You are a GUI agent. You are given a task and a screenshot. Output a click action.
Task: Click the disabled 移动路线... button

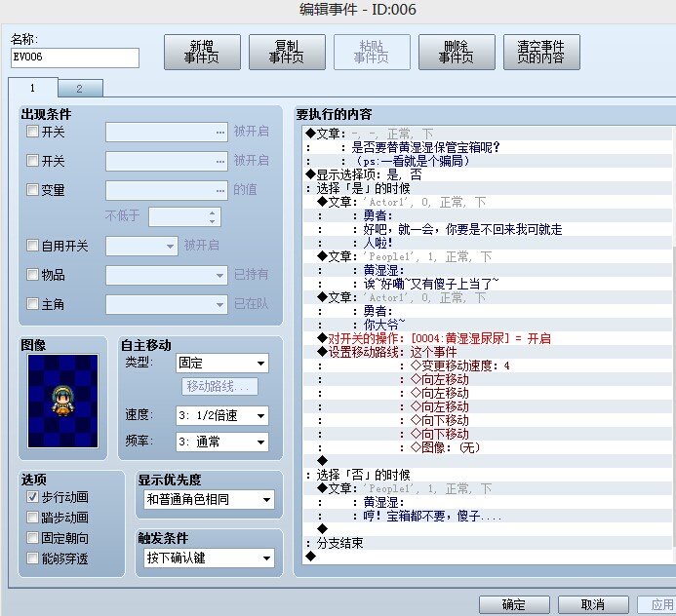point(219,386)
